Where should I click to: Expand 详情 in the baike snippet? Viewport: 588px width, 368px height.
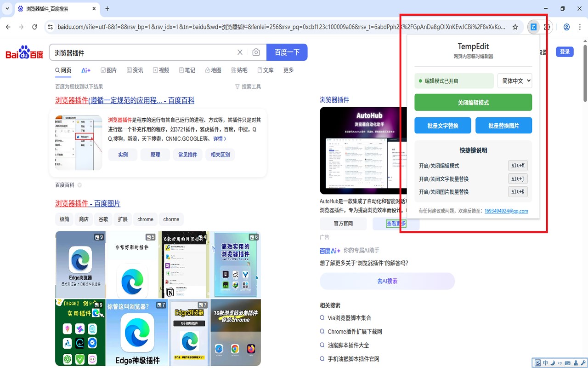point(220,138)
